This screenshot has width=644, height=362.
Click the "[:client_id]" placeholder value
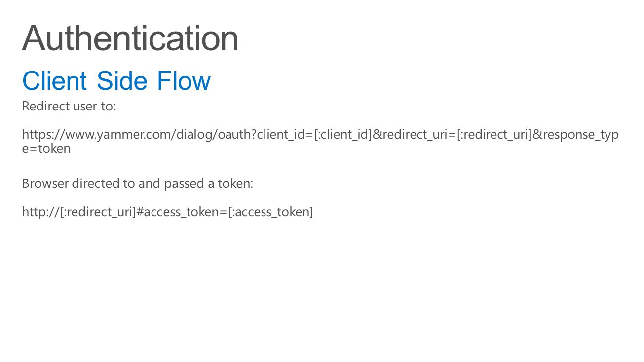[x=343, y=135]
